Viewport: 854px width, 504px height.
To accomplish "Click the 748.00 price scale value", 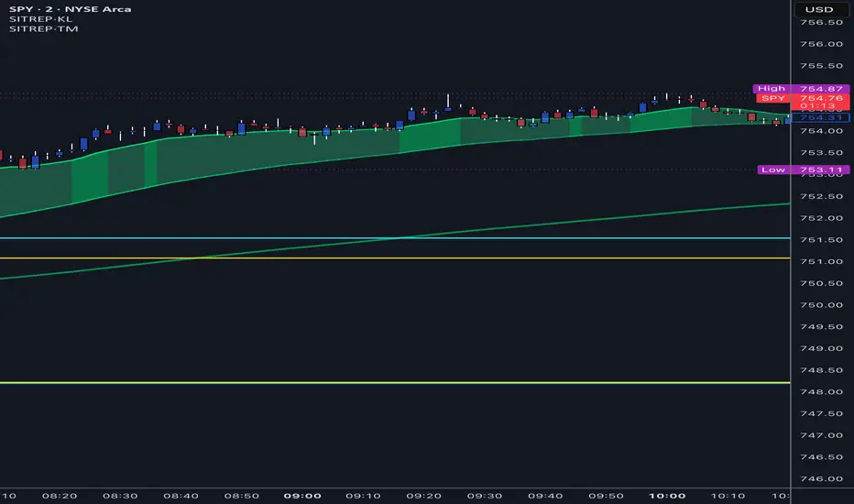I will point(821,392).
